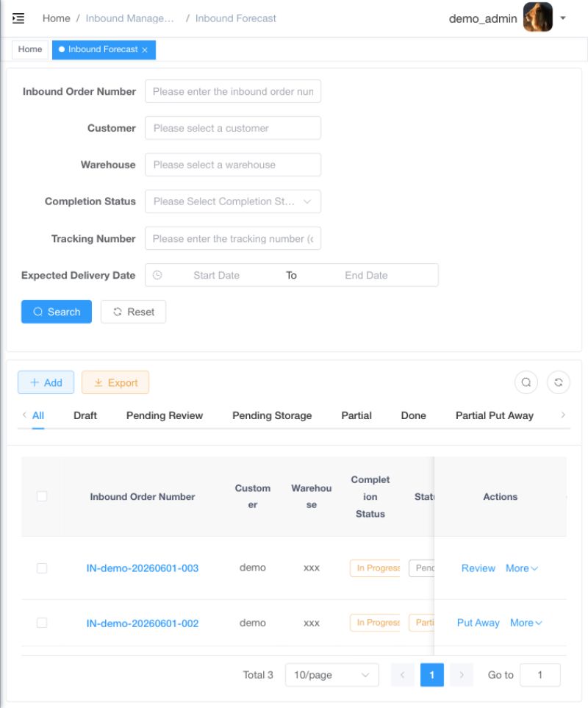The image size is (588, 708).
Task: Expand More menu for order 002
Action: point(526,623)
